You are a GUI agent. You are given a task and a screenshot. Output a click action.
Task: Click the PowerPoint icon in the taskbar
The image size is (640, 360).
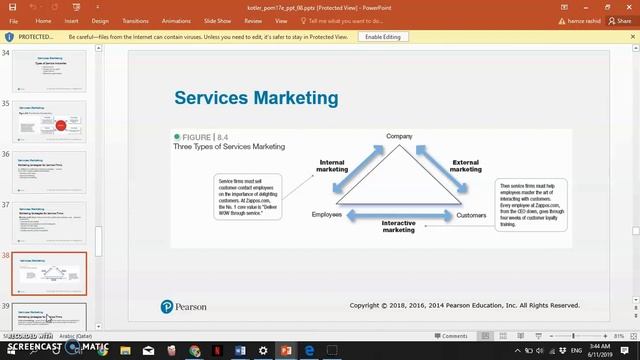tap(286, 350)
